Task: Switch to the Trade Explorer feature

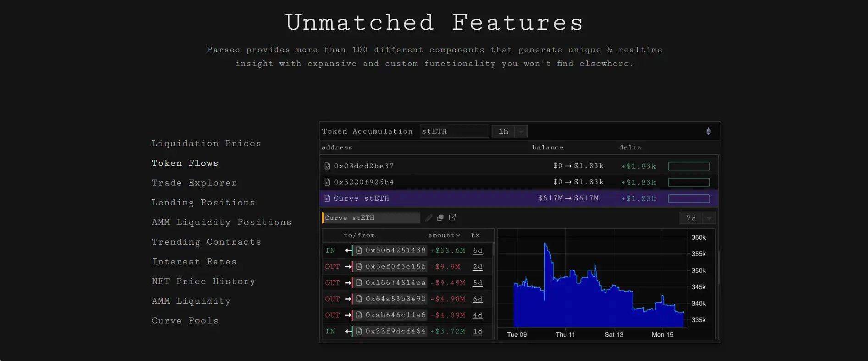Action: point(194,183)
